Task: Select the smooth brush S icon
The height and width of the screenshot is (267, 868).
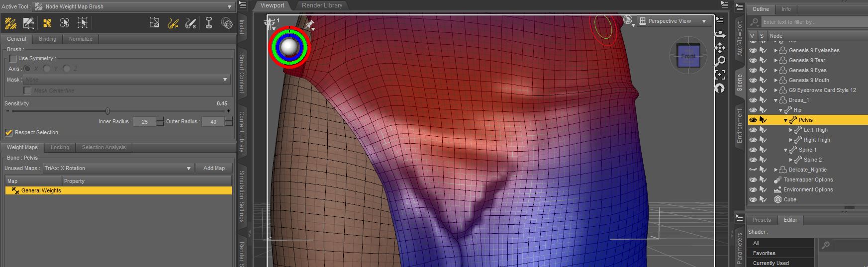Action: click(x=191, y=23)
